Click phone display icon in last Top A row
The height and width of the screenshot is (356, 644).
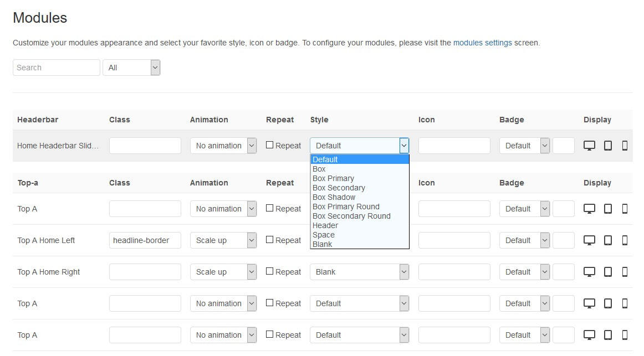(x=625, y=335)
